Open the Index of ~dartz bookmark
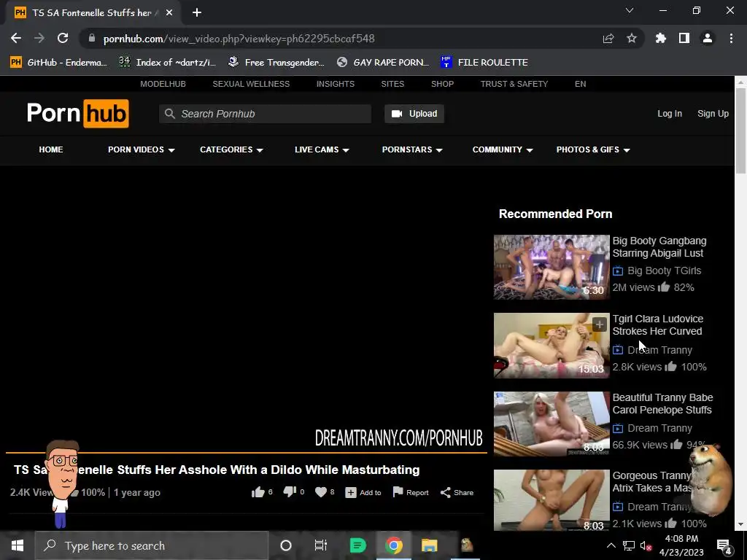Viewport: 747px width, 560px height. pyautogui.click(x=168, y=63)
